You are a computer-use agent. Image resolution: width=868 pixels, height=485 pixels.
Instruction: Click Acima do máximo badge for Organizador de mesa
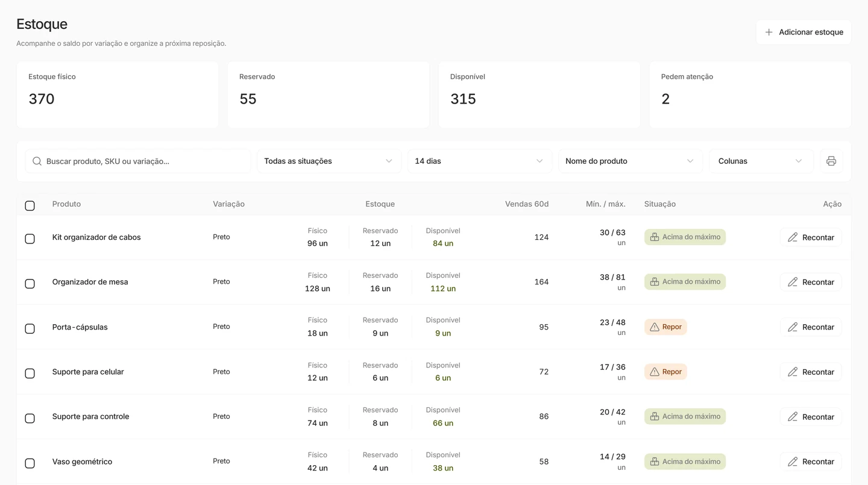point(685,281)
